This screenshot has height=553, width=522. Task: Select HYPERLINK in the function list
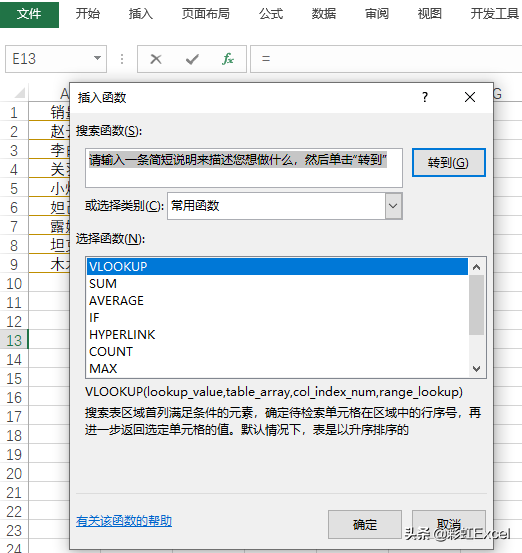(x=277, y=334)
